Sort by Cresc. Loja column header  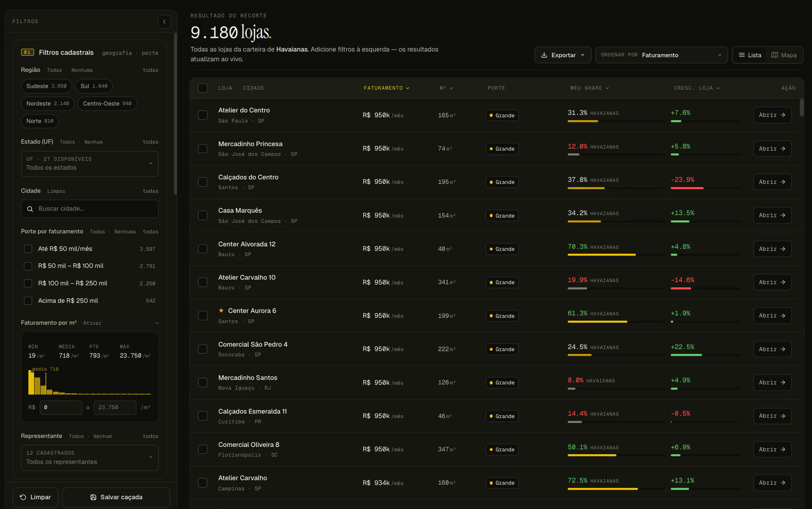point(697,88)
